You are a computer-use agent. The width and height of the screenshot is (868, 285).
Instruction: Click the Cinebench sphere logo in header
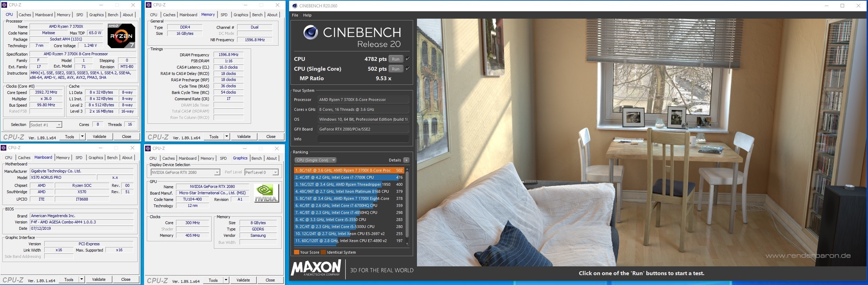(311, 32)
